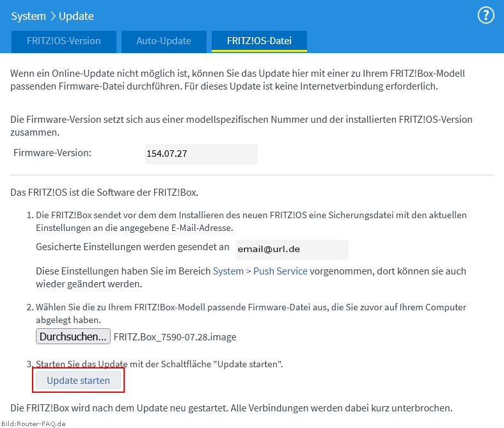This screenshot has height=428, width=504.
Task: Click the Update breadcrumb in header
Action: tap(76, 16)
